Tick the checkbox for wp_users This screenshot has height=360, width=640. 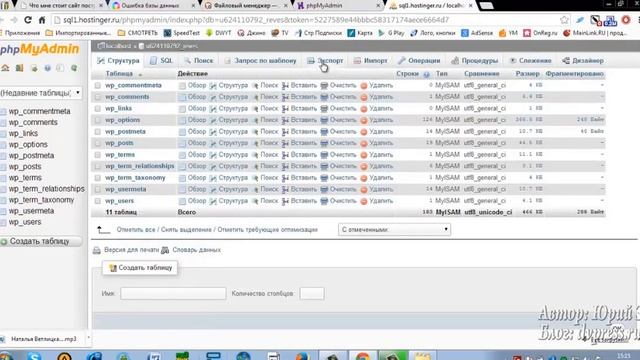(x=98, y=201)
